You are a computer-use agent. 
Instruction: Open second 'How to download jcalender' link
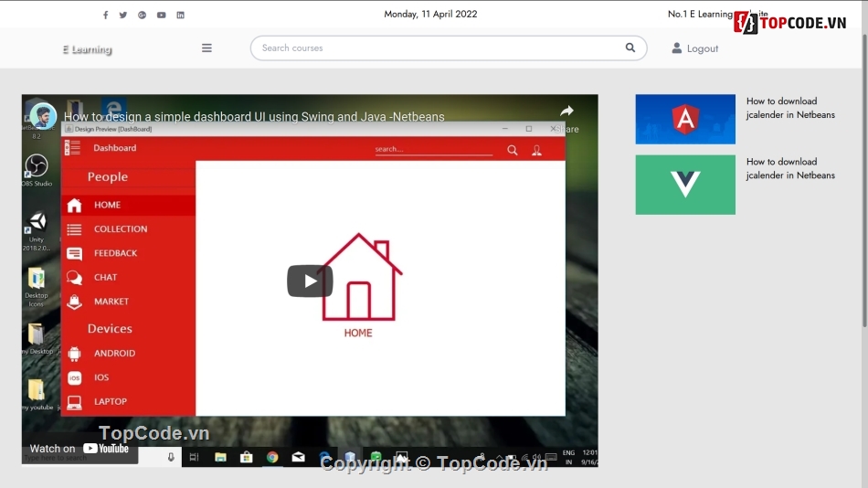pyautogui.click(x=790, y=168)
